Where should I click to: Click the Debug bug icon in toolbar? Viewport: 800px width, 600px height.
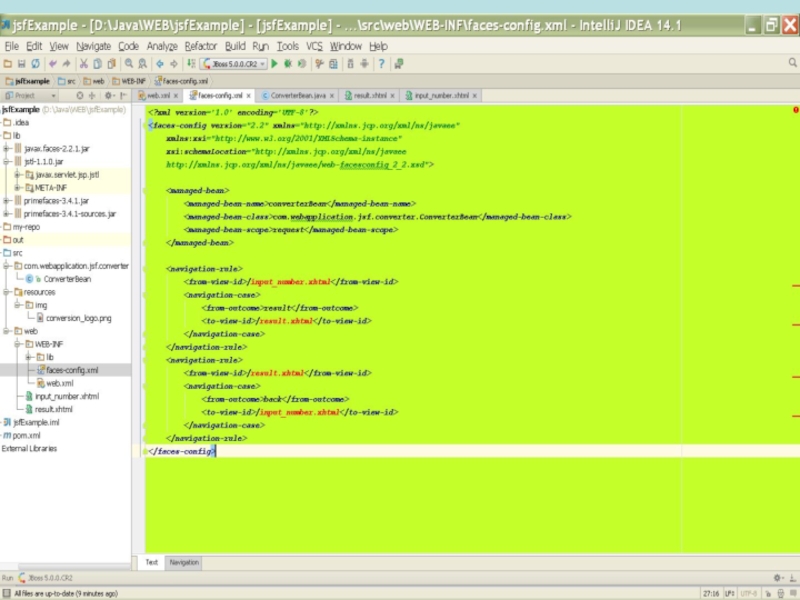pos(288,64)
